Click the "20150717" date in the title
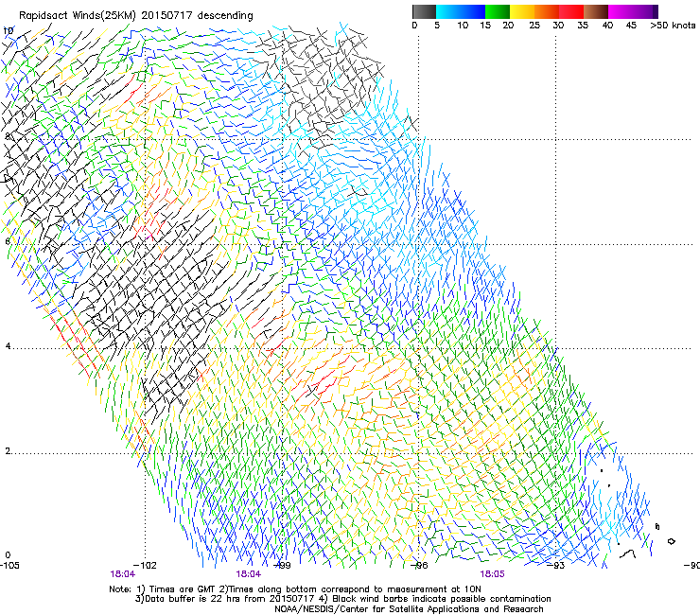Image resolution: width=700 pixels, height=615 pixels. 166,15
